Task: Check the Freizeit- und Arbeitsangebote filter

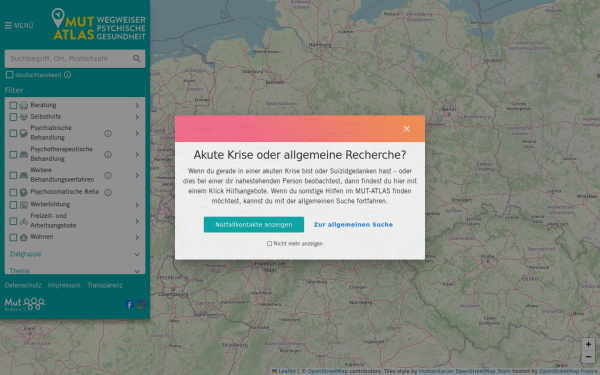Action: (x=13, y=221)
